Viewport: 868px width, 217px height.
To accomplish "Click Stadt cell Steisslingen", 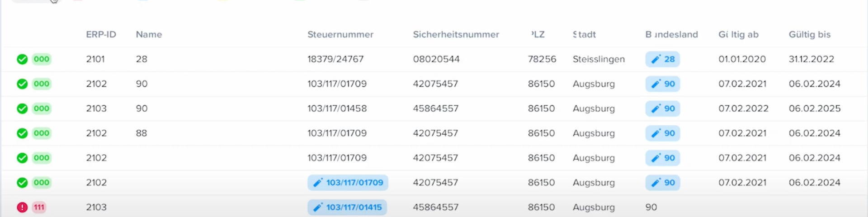I will [x=599, y=59].
